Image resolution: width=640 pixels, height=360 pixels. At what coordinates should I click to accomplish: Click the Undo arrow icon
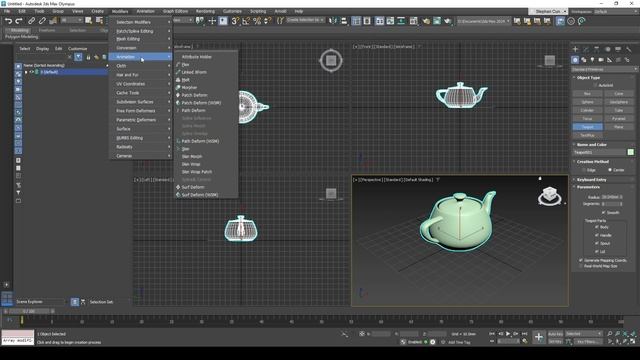[8, 20]
